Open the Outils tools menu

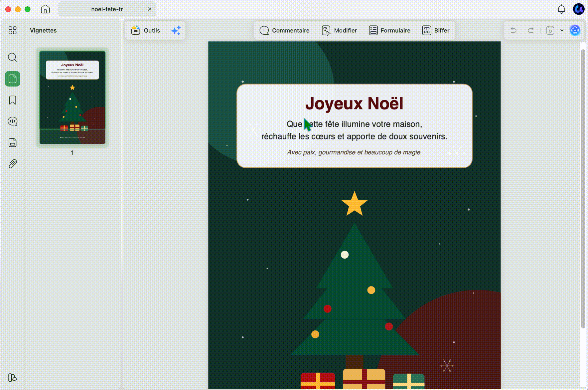146,30
